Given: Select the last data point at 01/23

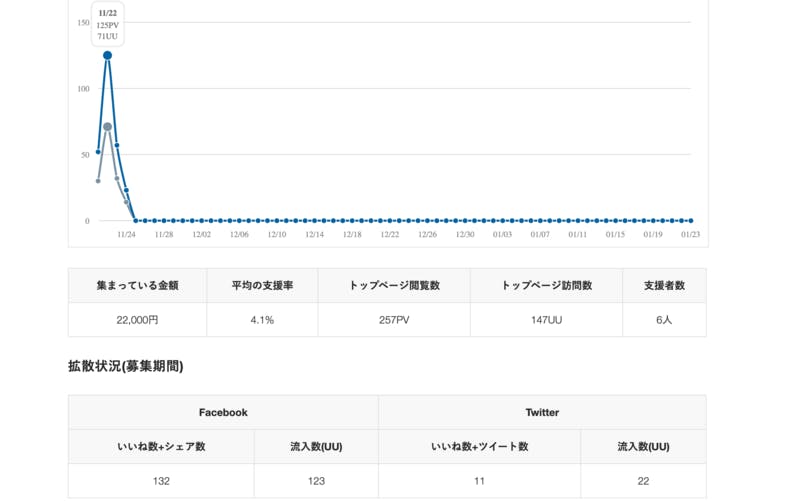Looking at the screenshot, I should (690, 221).
